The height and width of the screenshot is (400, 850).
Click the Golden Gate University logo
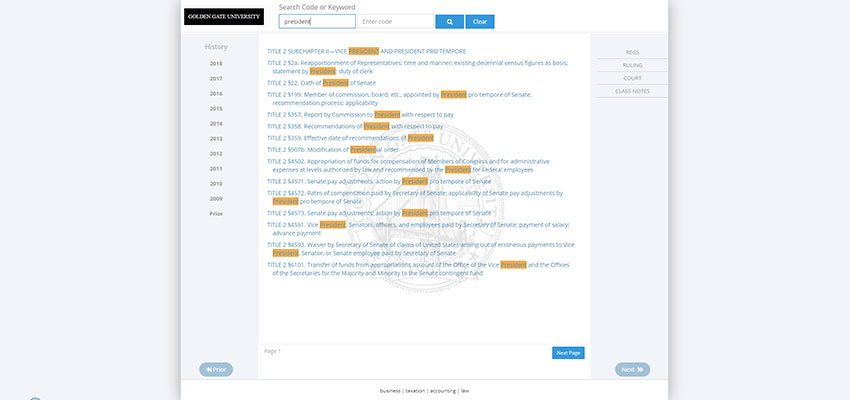[224, 17]
